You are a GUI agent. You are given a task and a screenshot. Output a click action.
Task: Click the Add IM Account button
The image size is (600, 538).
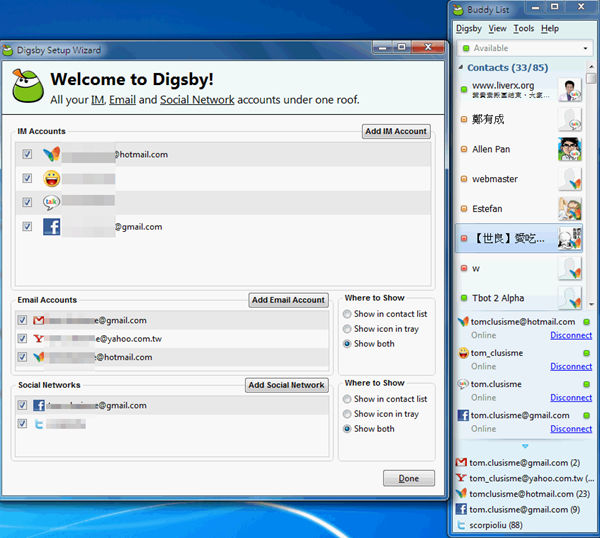pos(396,131)
